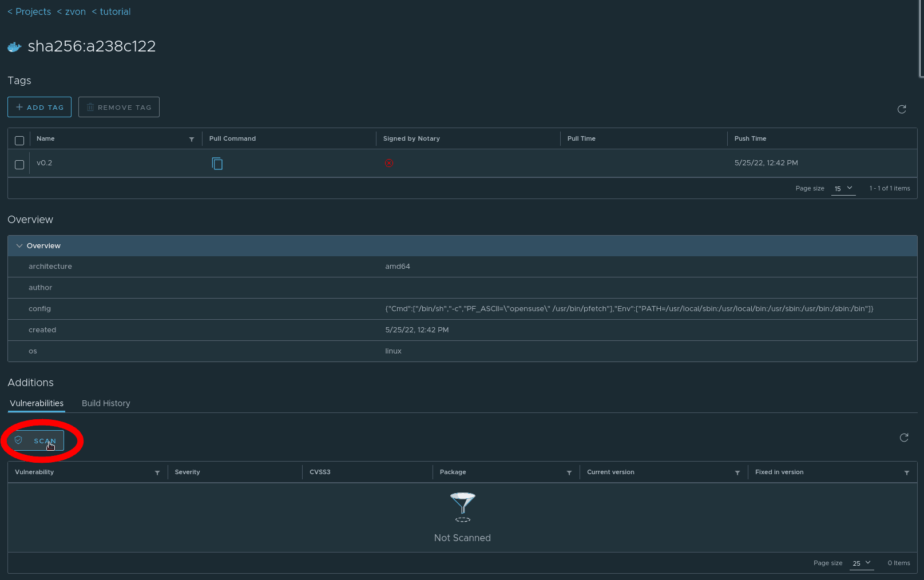Select the Vulnerabilities tab

(x=37, y=403)
